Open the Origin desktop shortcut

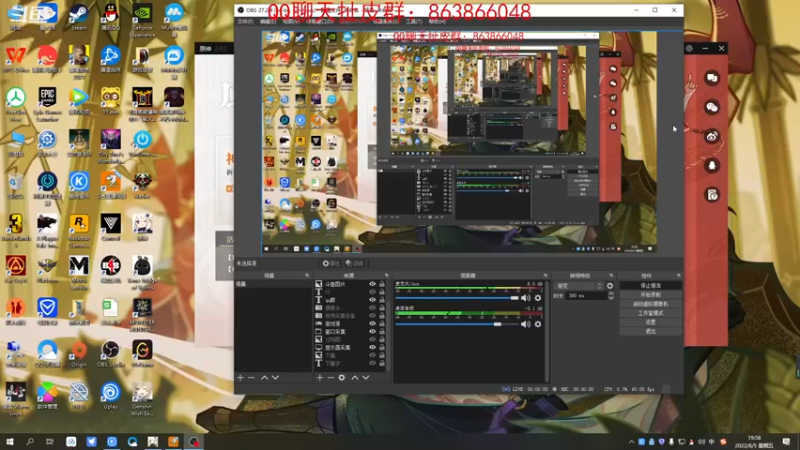[79, 354]
